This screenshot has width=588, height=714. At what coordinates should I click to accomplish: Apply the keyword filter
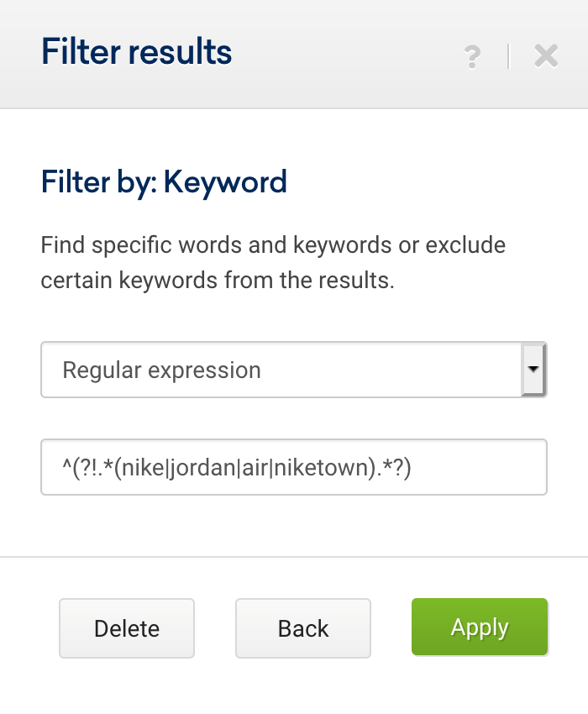tap(480, 627)
